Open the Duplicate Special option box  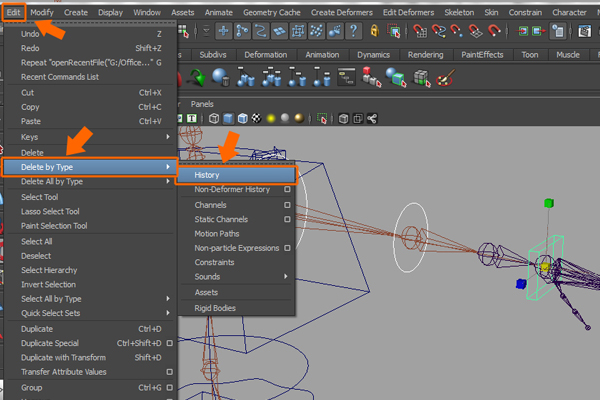click(169, 343)
